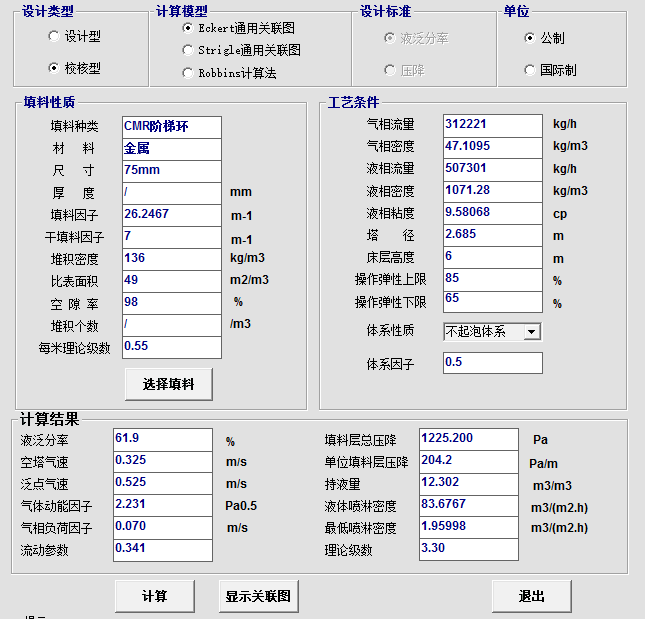This screenshot has width=645, height=619.
Task: Click the 气相流量 field with 312221
Action: click(x=493, y=125)
